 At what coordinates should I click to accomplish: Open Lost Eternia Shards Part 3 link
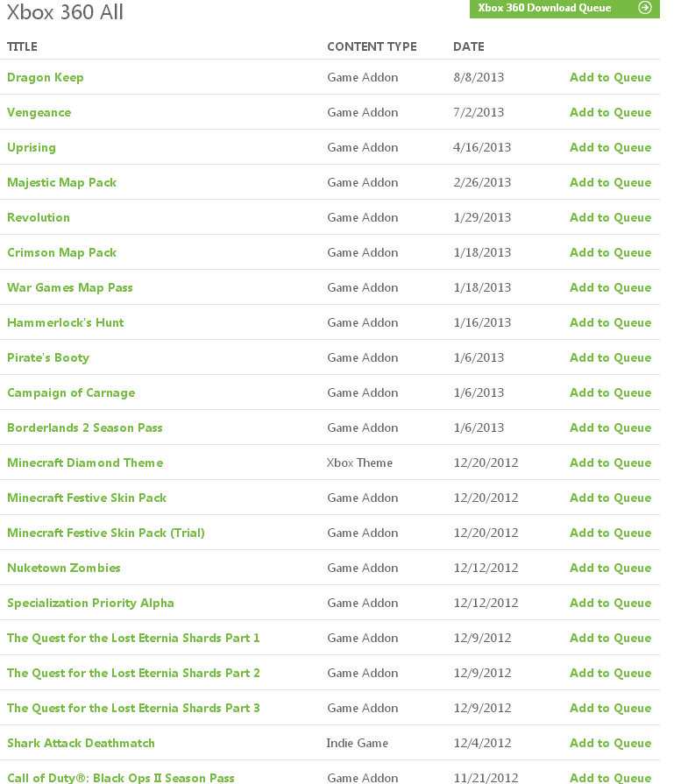pos(133,708)
